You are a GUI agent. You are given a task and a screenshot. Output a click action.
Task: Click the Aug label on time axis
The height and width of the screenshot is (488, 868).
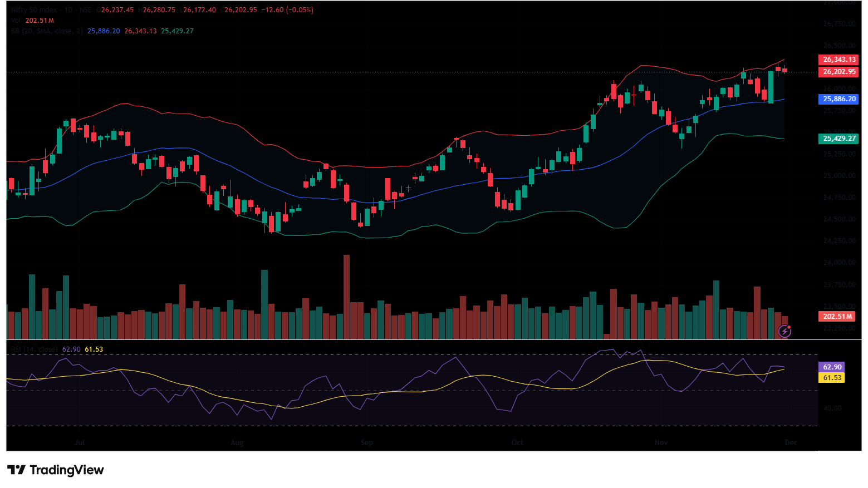[x=237, y=443]
